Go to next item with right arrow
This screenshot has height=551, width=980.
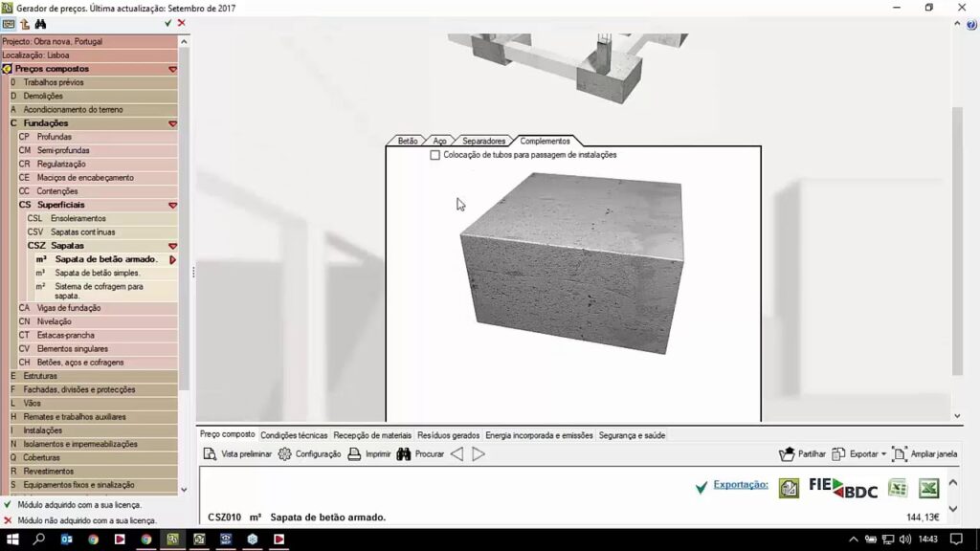coord(479,454)
